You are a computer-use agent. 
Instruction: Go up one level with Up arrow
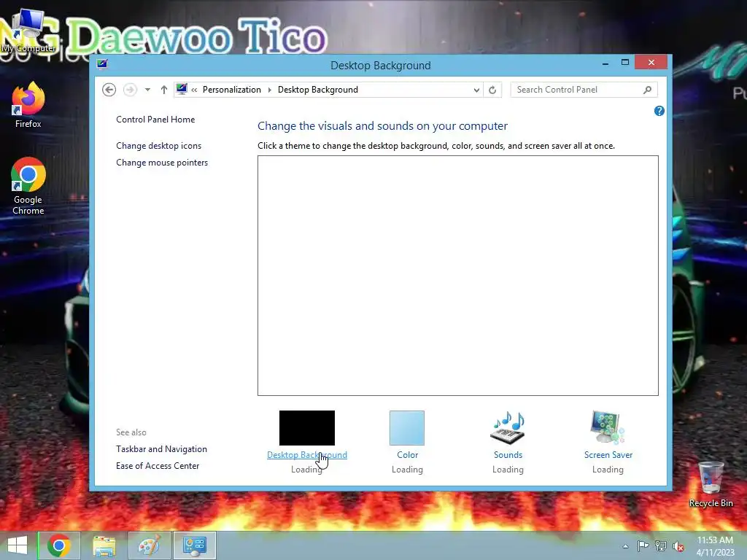pos(164,90)
